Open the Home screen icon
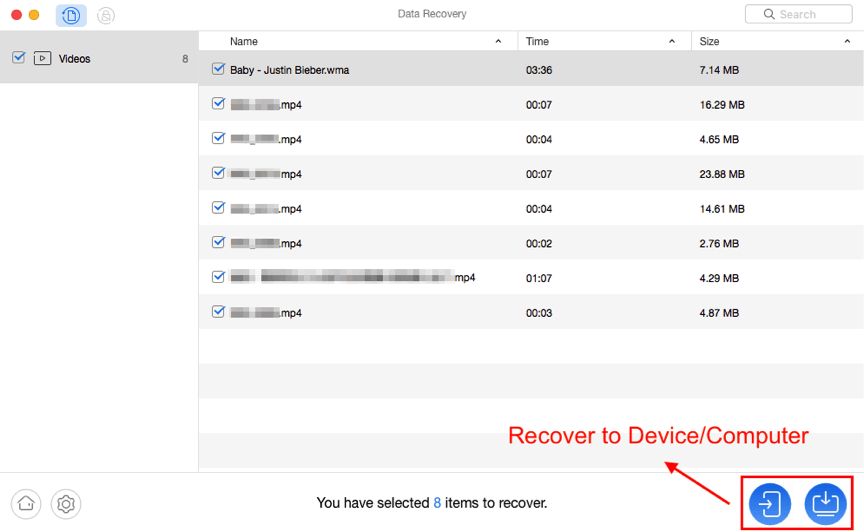Image resolution: width=864 pixels, height=532 pixels. click(26, 504)
